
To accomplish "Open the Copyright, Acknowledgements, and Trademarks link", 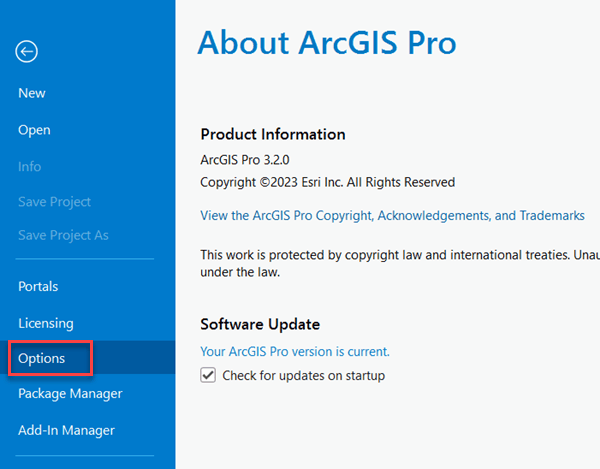I will coord(392,216).
